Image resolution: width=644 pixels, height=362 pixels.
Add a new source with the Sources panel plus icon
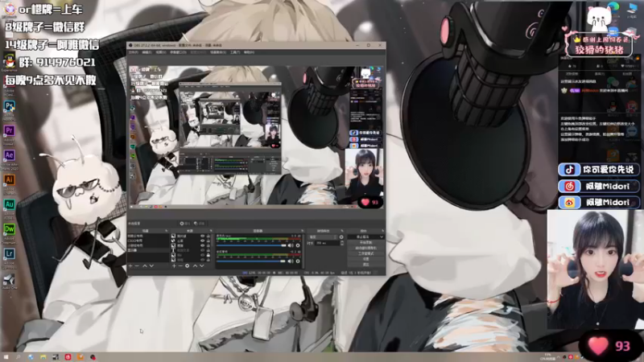174,266
